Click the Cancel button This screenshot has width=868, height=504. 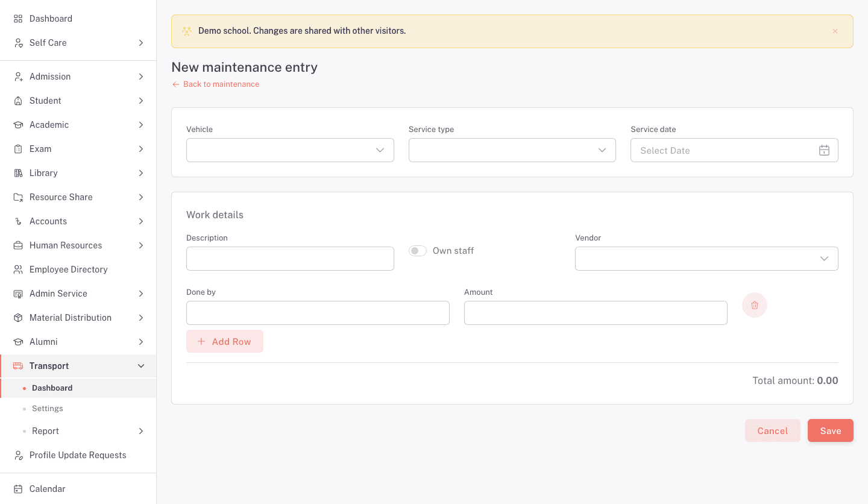773,430
